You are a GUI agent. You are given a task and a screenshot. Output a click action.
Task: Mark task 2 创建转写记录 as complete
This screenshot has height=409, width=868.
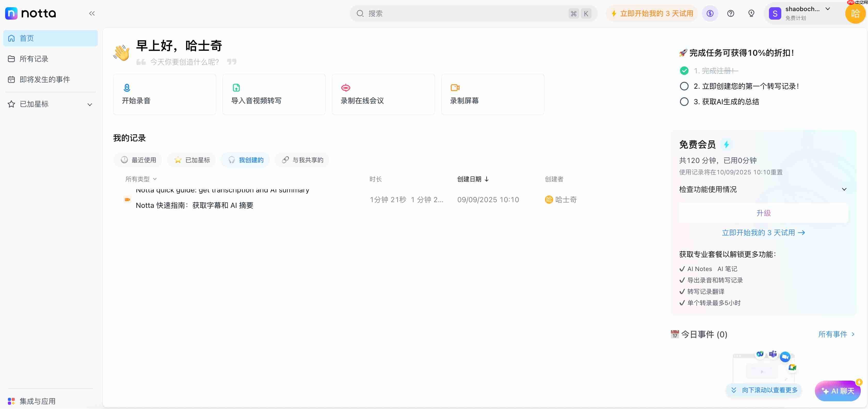pyautogui.click(x=684, y=86)
